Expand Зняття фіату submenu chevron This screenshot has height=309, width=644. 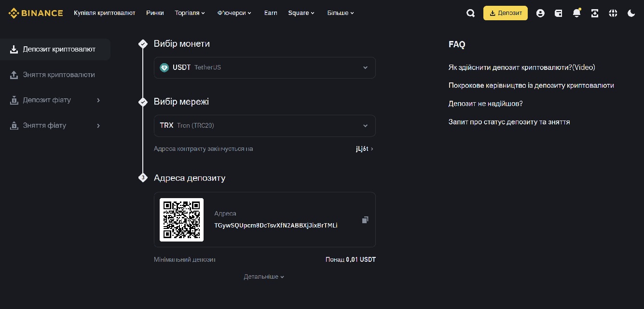[98, 126]
